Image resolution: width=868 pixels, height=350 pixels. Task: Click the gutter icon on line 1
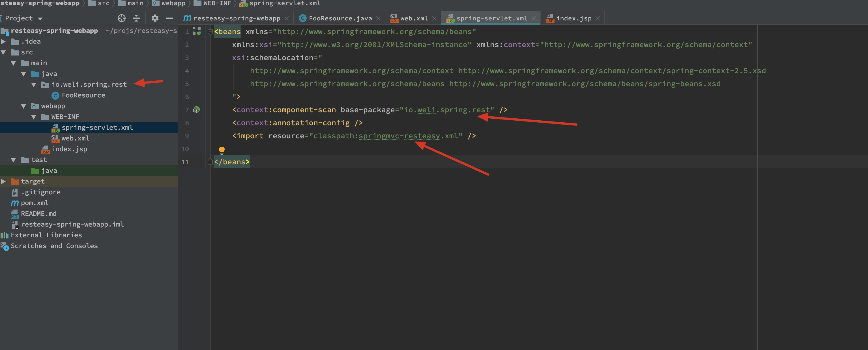click(197, 31)
